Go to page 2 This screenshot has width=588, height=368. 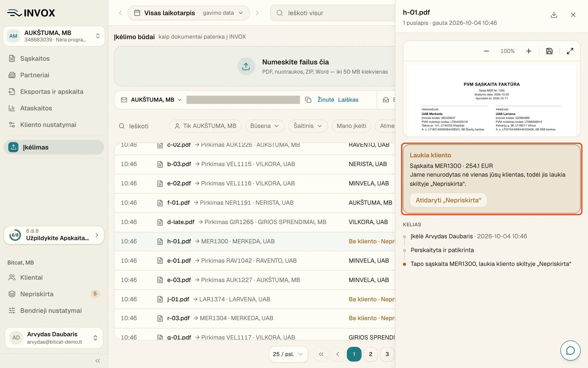click(x=370, y=354)
